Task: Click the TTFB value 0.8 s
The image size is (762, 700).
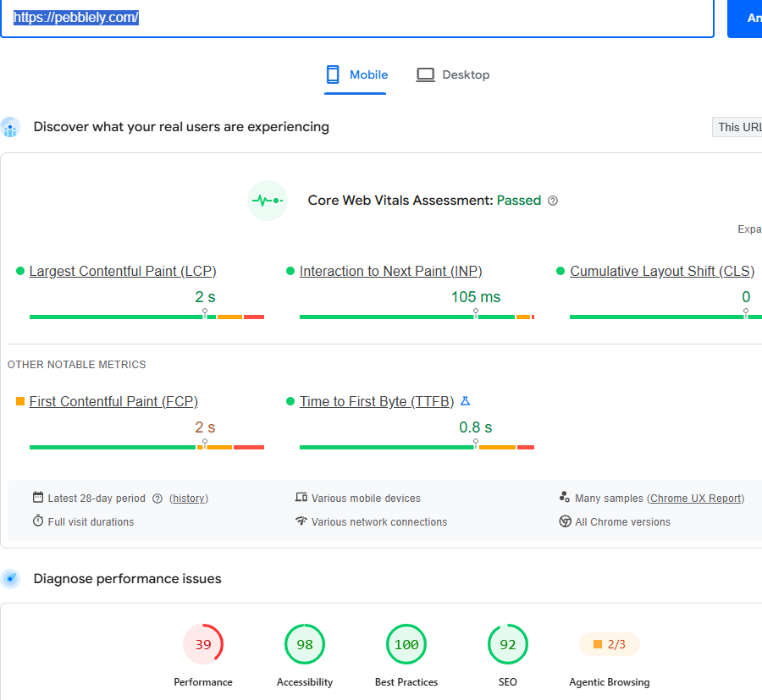Action: (x=476, y=427)
